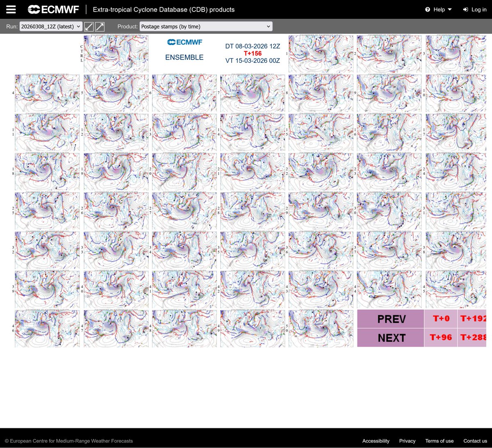Open ensemble member 29 stamp
Viewport: 492px width, 448px height.
321,211
